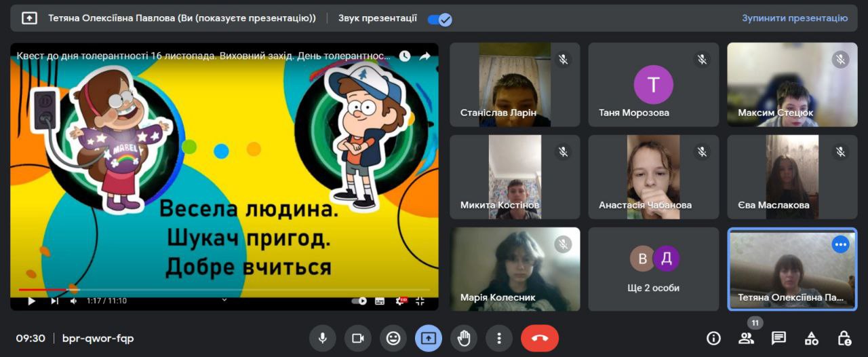Click the meeting code bpr-qwor-fqp

(x=98, y=338)
